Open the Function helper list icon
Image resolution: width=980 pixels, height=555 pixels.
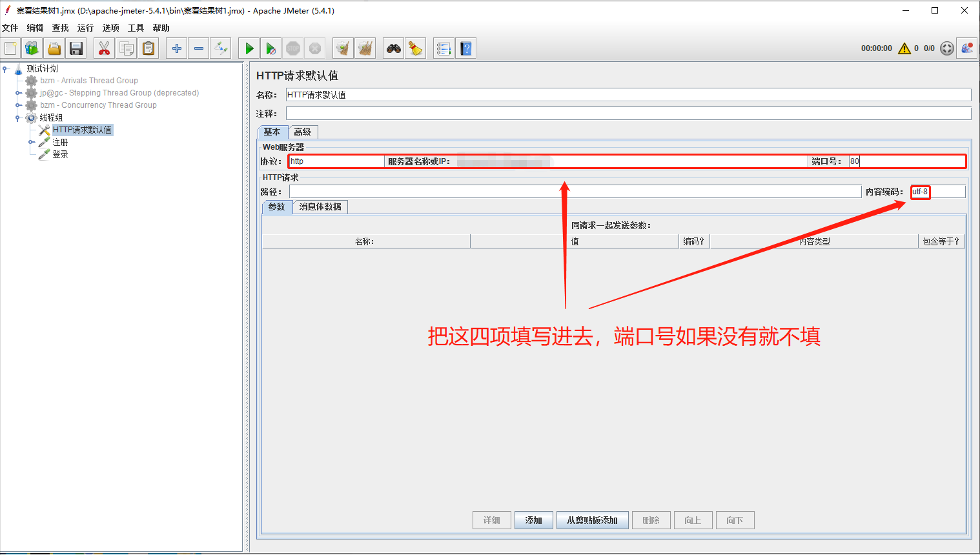444,48
